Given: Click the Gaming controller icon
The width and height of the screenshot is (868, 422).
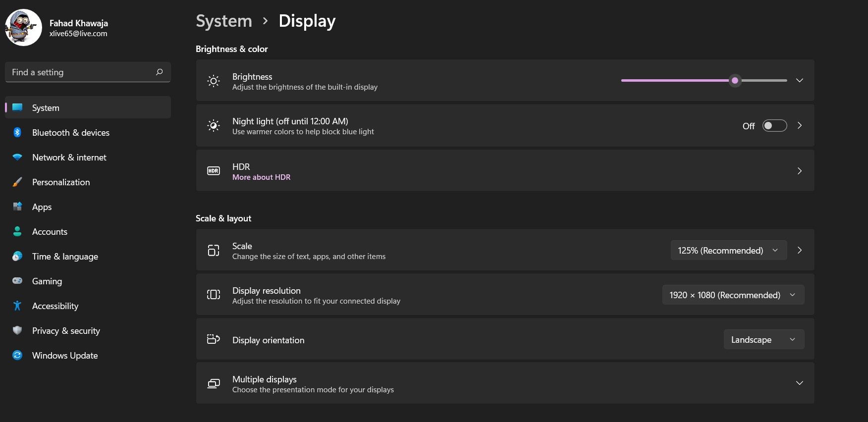Looking at the screenshot, I should tap(17, 281).
